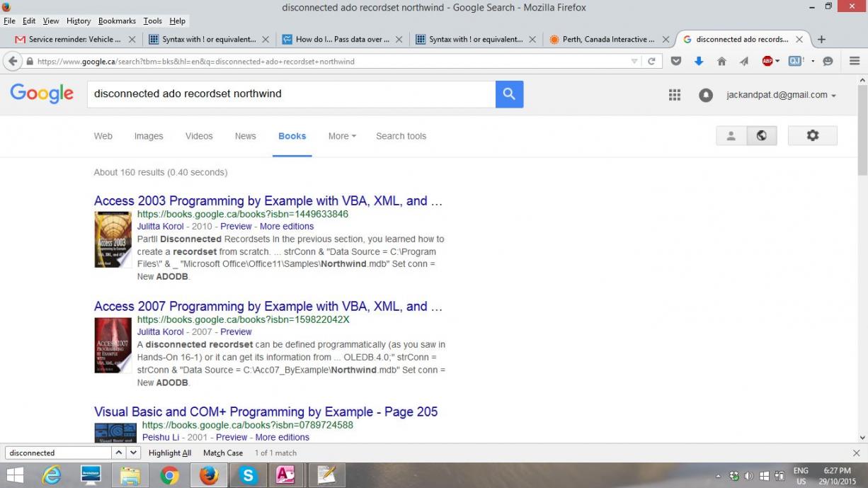Open the Firefox hamburger menu
Image resolution: width=868 pixels, height=488 pixels.
855,62
